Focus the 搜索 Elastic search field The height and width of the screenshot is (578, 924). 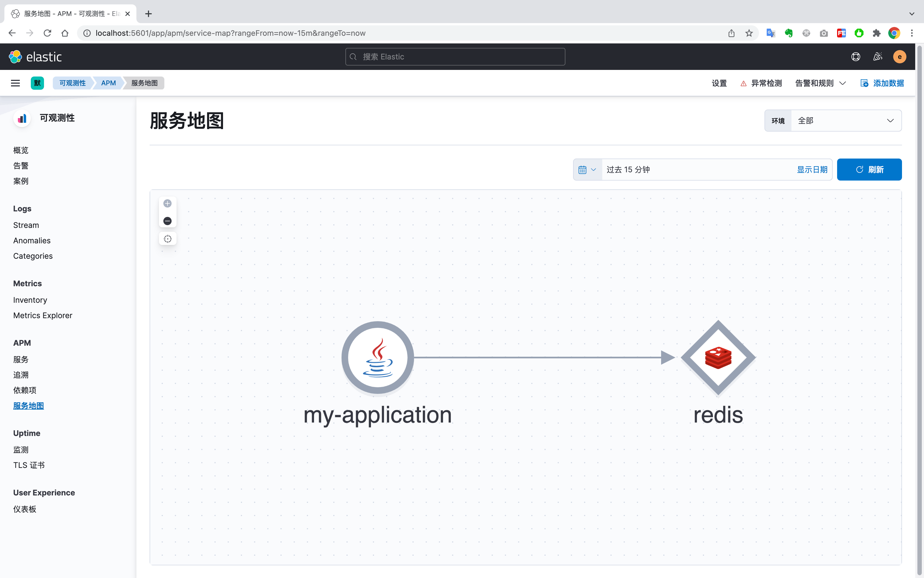455,57
